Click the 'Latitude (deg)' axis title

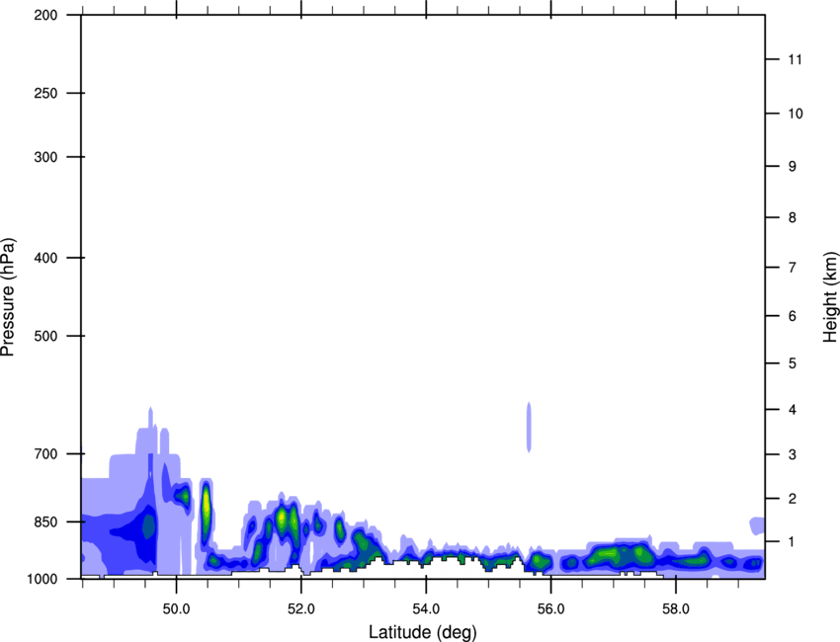pos(422,632)
